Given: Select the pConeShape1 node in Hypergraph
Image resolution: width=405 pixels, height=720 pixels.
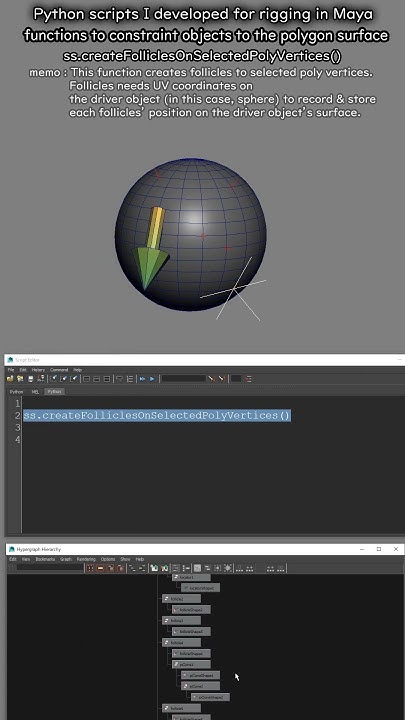Looking at the screenshot, I should click(x=201, y=675).
